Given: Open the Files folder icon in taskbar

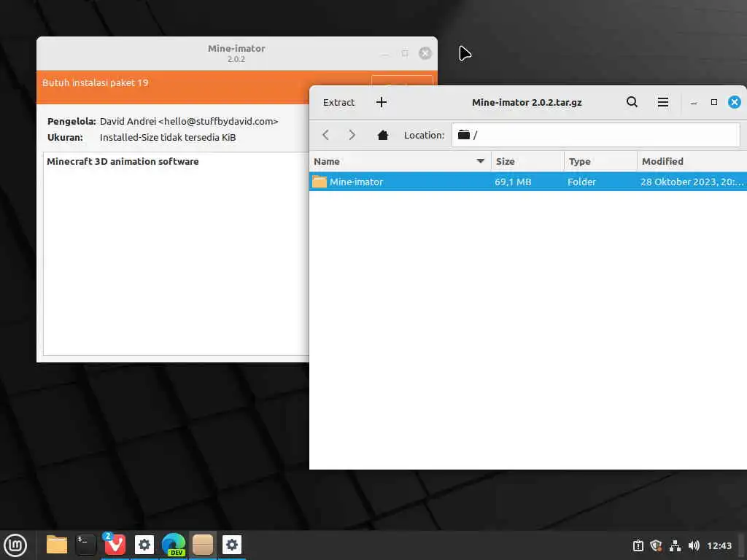Looking at the screenshot, I should (x=57, y=545).
